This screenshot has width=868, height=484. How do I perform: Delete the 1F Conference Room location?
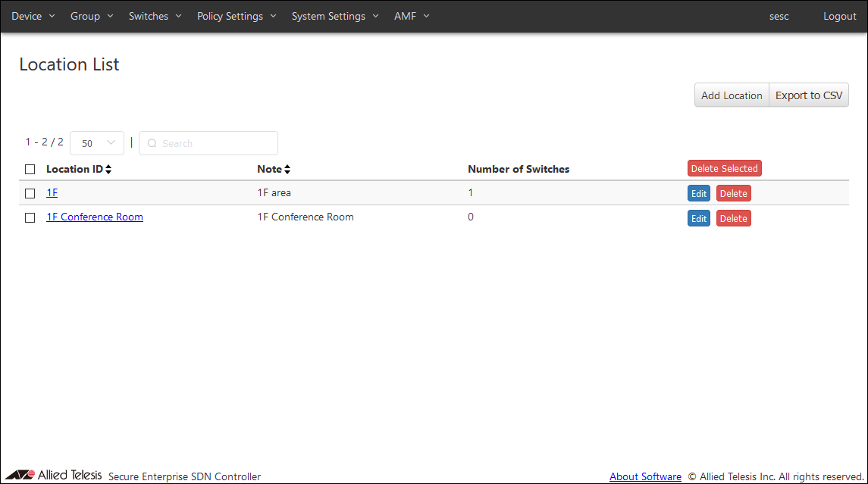[x=733, y=219]
